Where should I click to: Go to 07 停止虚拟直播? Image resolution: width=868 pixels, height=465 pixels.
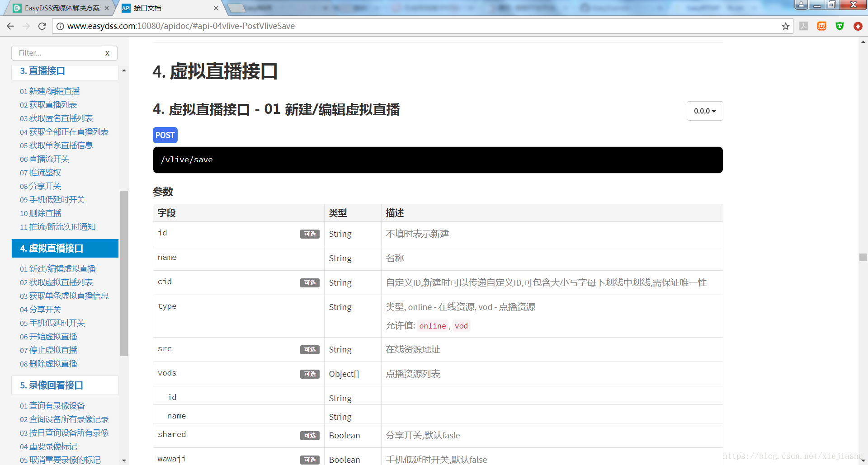[48, 350]
